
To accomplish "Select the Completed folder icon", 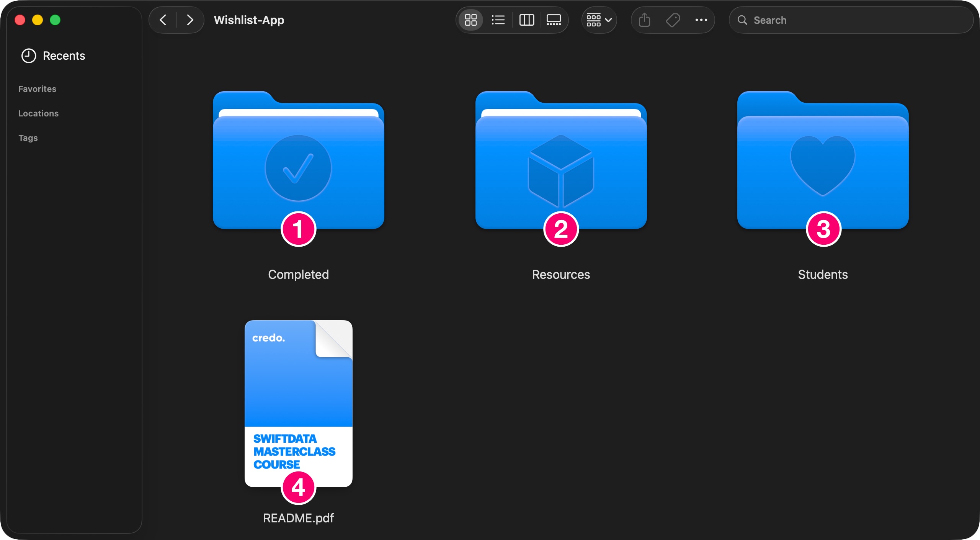I will click(298, 161).
